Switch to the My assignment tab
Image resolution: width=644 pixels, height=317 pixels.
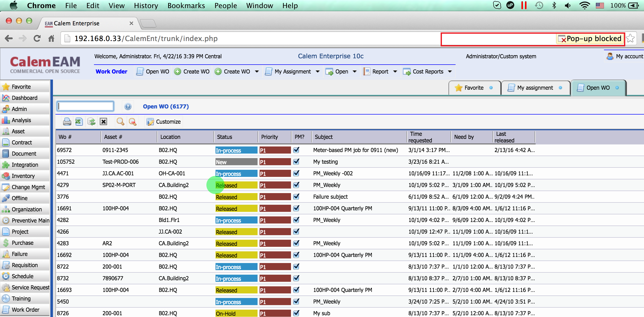(x=535, y=88)
